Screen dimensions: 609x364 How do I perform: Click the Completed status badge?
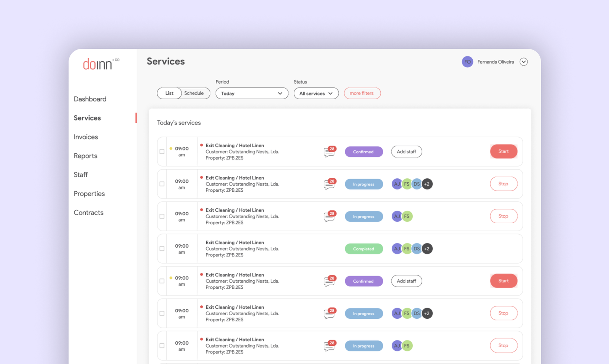click(364, 249)
